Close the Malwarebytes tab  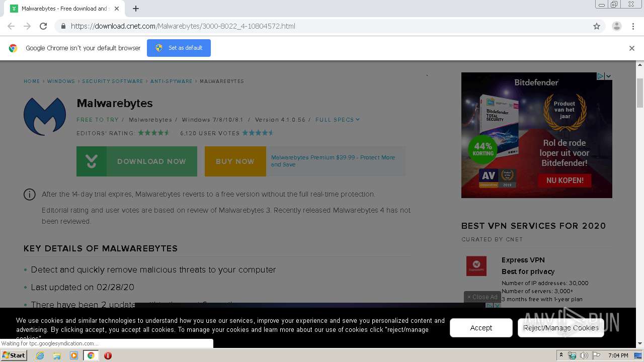117,9
